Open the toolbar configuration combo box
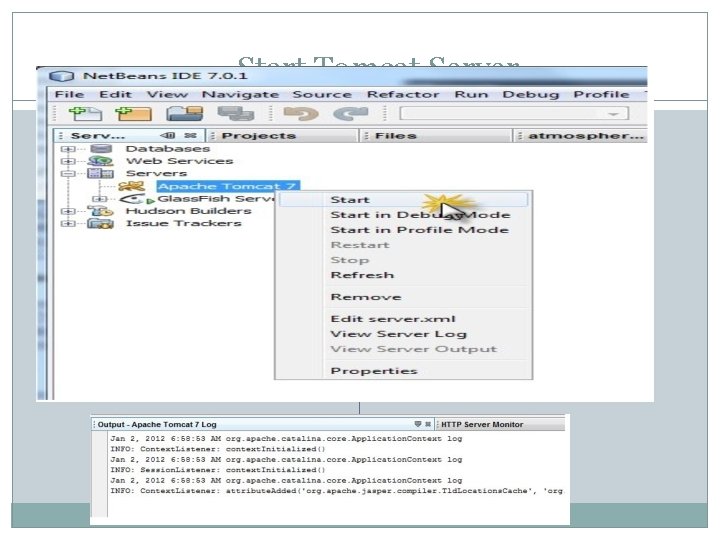 514,113
